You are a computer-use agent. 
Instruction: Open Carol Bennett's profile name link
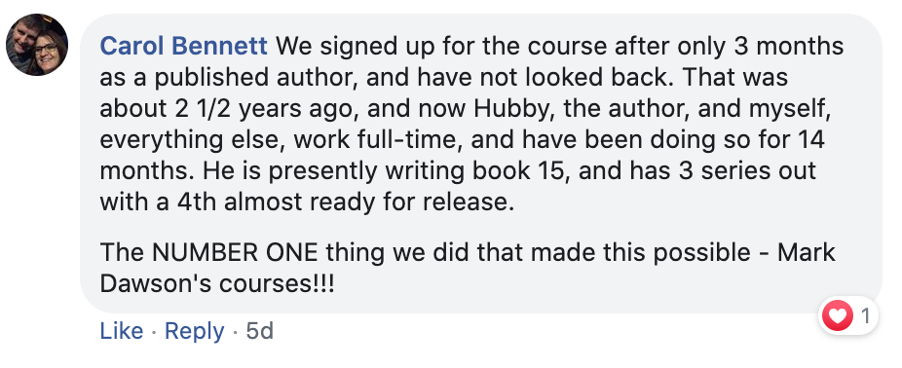184,47
